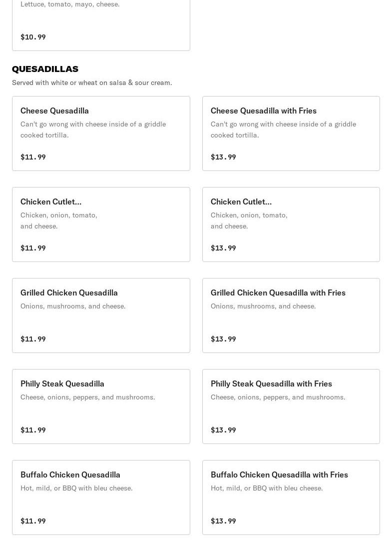Click the Cheese Quesadilla with Fries title

click(264, 111)
